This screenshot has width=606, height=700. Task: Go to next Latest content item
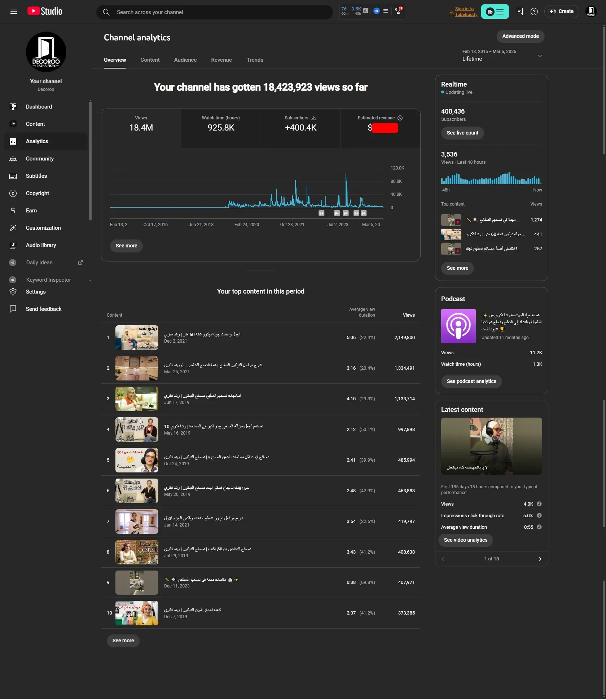coord(540,559)
